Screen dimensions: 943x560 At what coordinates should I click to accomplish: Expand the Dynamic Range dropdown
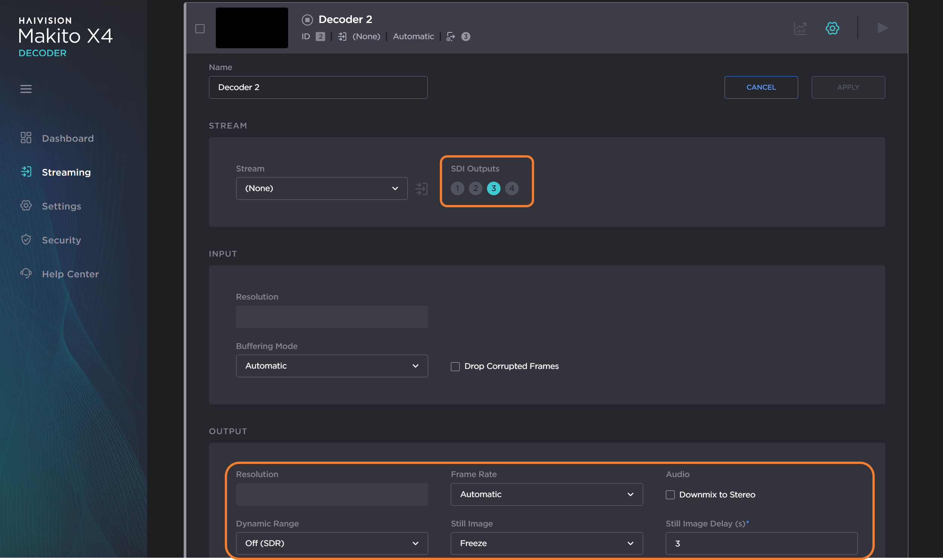click(x=332, y=543)
